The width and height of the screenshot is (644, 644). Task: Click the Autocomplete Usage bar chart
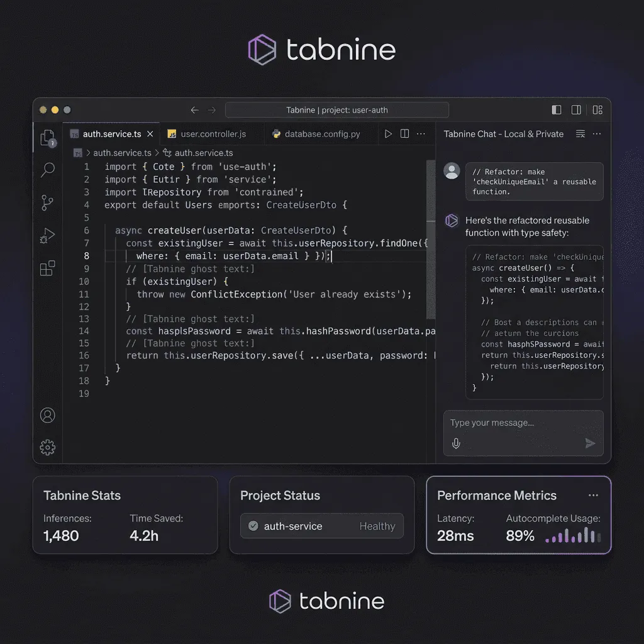click(x=573, y=536)
